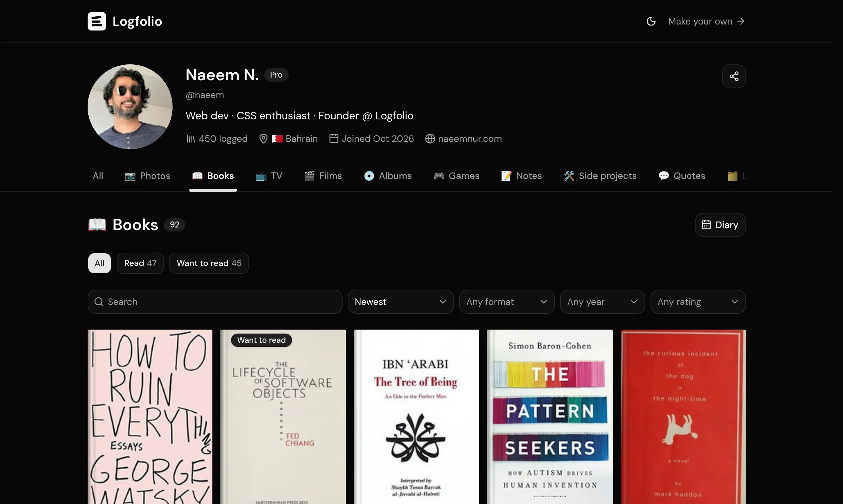Open The Lifecycle of Software Objects cover
The width and height of the screenshot is (843, 504).
(283, 417)
